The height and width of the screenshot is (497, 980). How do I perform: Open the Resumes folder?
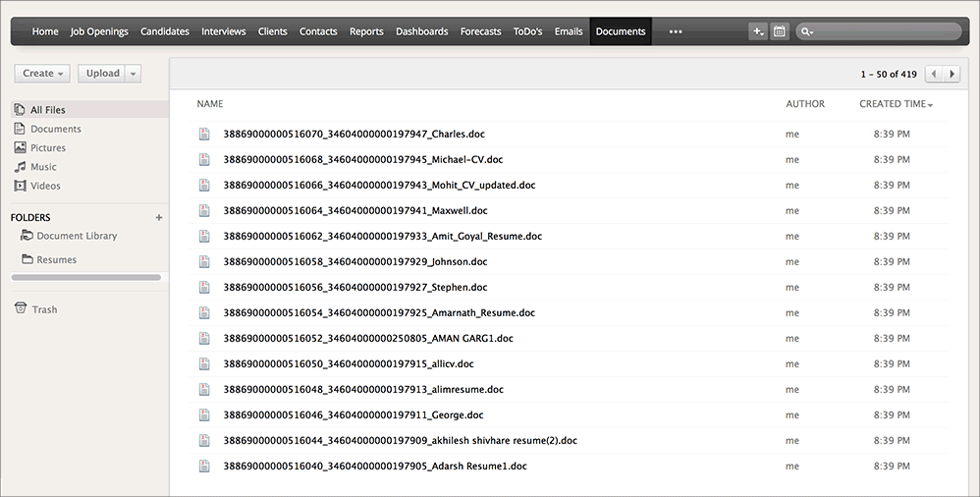pyautogui.click(x=56, y=259)
